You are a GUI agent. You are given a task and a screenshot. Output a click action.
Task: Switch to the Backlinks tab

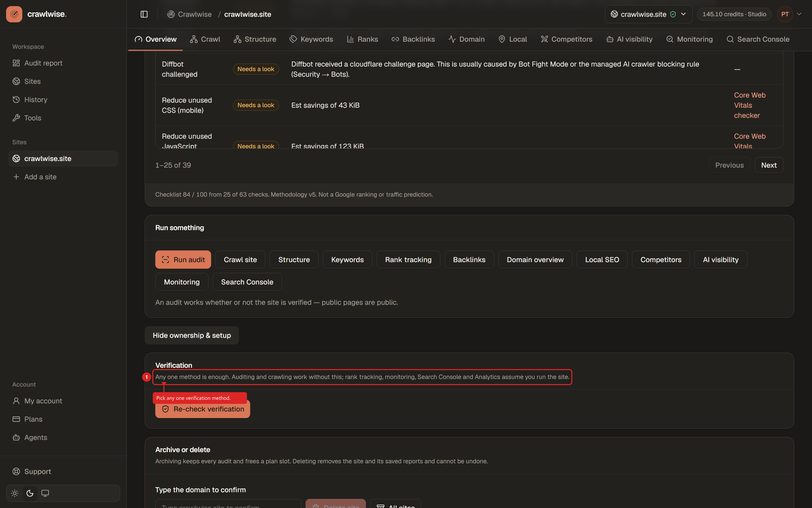[413, 39]
